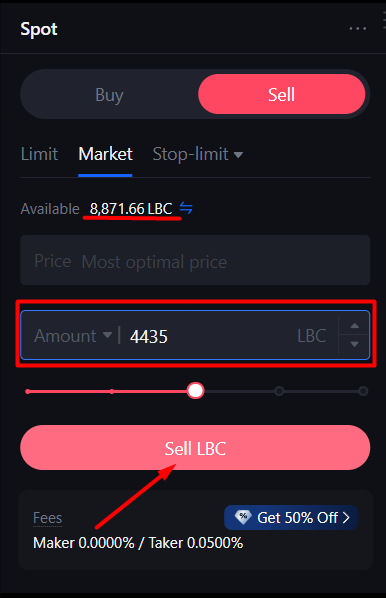The height and width of the screenshot is (598, 386).
Task: Set slider to the 75% marker
Action: [x=279, y=391]
